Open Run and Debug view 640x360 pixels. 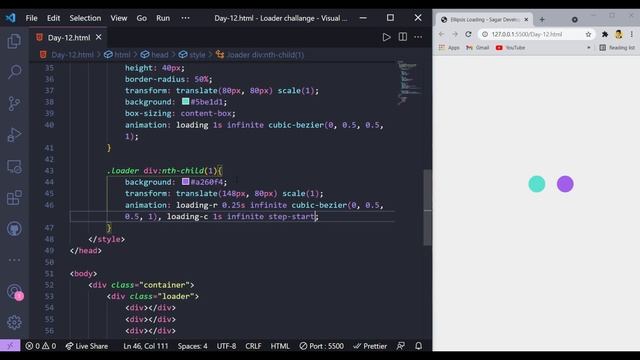point(14,135)
